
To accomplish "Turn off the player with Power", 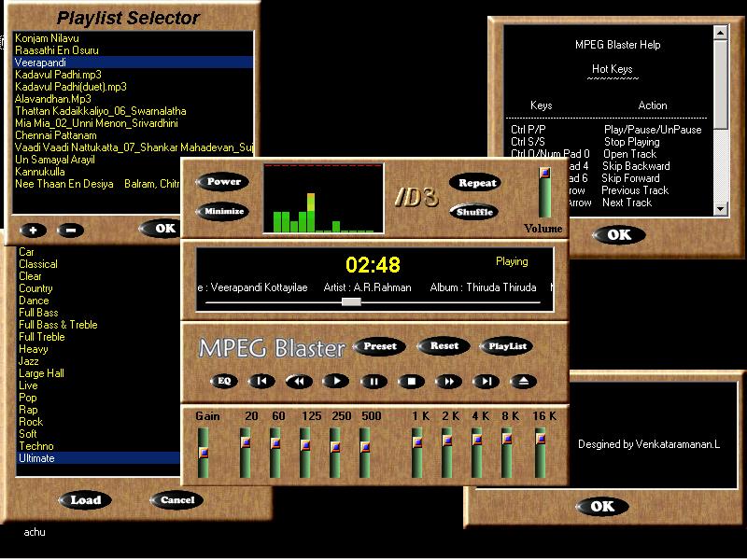I will (223, 181).
